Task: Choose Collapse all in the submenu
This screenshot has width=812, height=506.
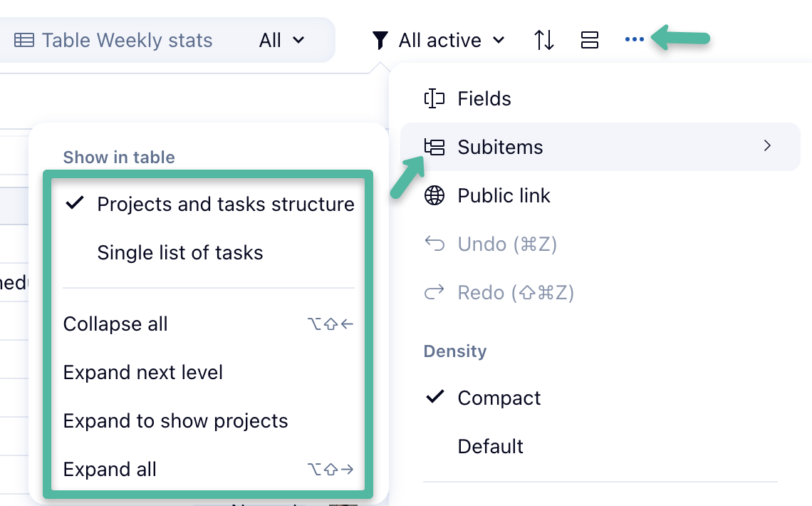Action: [x=115, y=324]
